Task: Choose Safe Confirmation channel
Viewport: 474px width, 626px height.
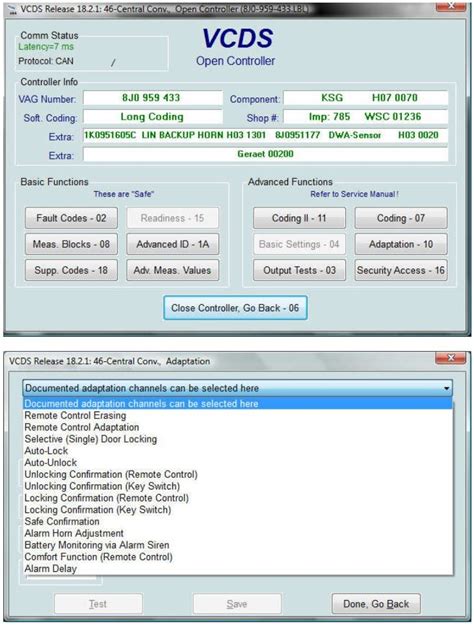Action: tap(238, 521)
